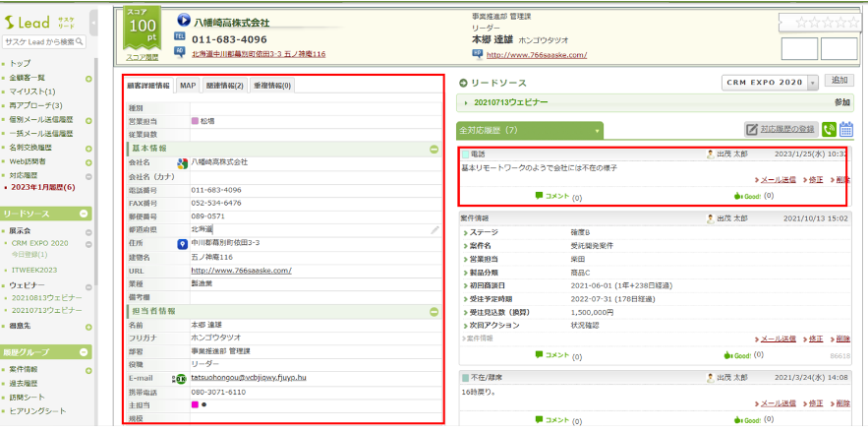
Task: Click the green phone call icon
Action: (829, 129)
